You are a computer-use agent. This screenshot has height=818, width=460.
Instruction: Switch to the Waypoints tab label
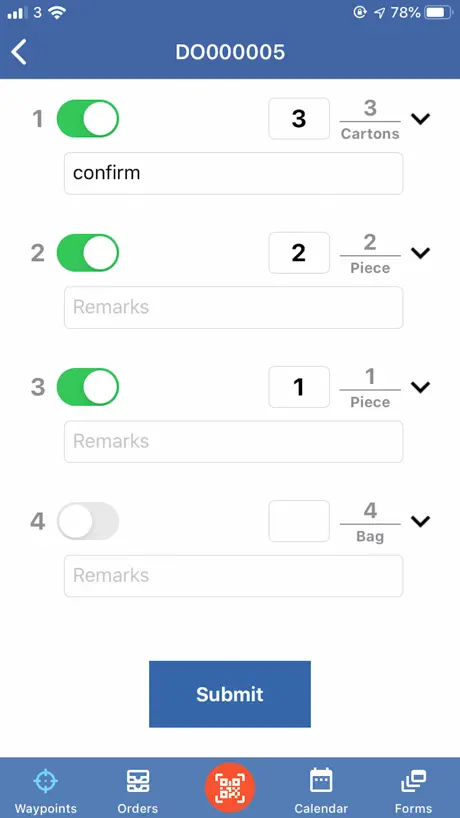(45, 809)
